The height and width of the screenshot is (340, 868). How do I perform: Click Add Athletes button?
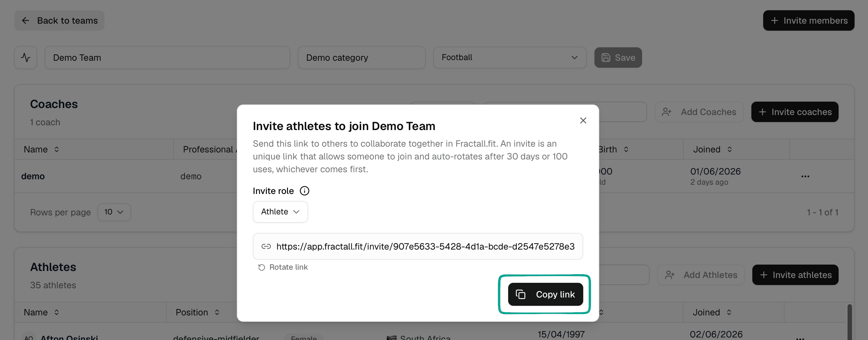click(701, 274)
